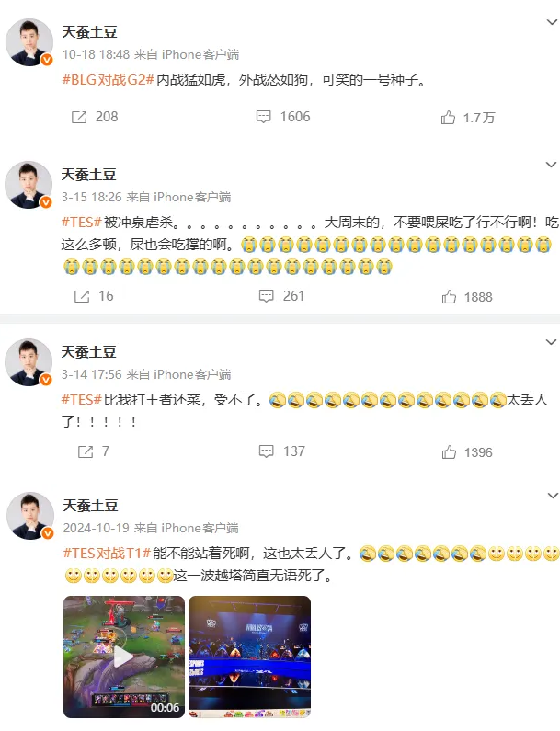Expand options chevron on 3-15 post
Image resolution: width=560 pixels, height=731 pixels.
(551, 165)
